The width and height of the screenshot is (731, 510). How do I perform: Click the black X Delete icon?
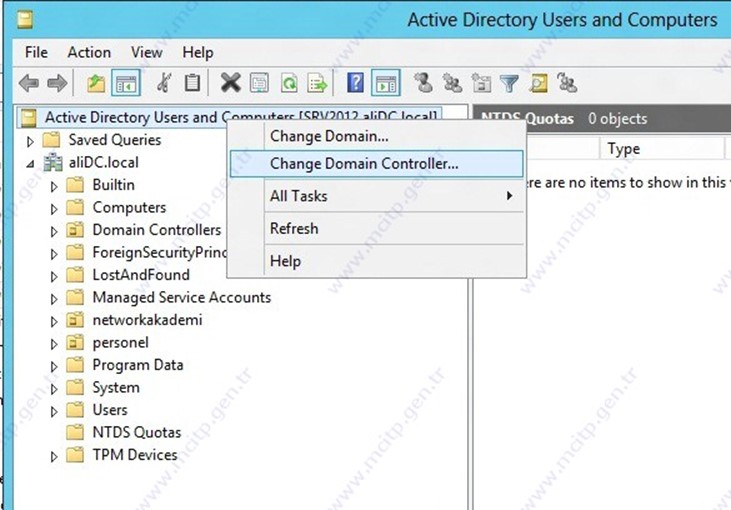(x=230, y=83)
